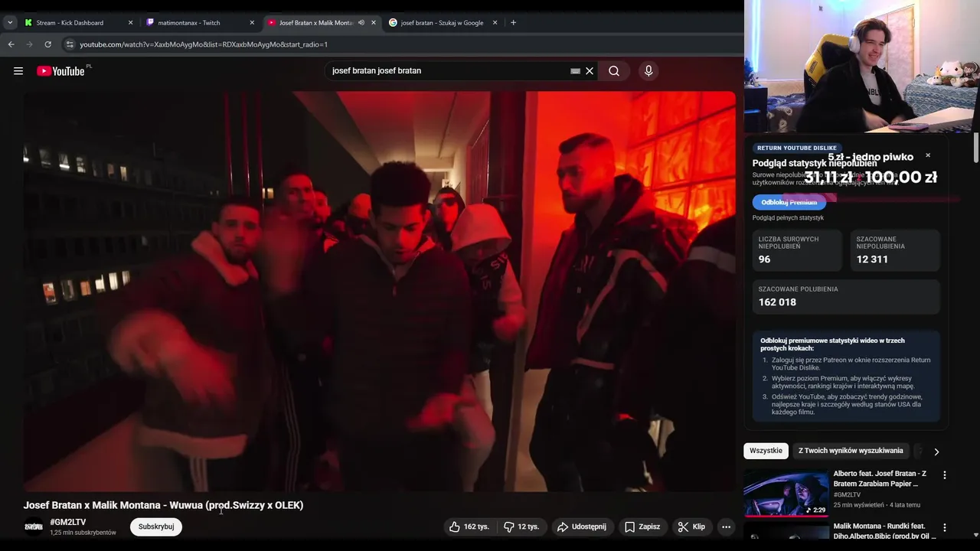The width and height of the screenshot is (980, 551).
Task: Open the on-screen keyboard icon in search
Action: [575, 71]
